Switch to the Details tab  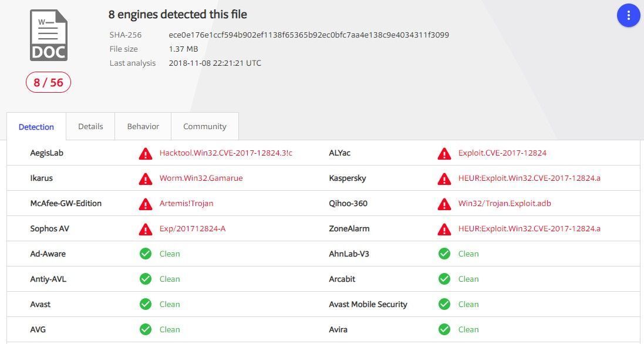(90, 127)
